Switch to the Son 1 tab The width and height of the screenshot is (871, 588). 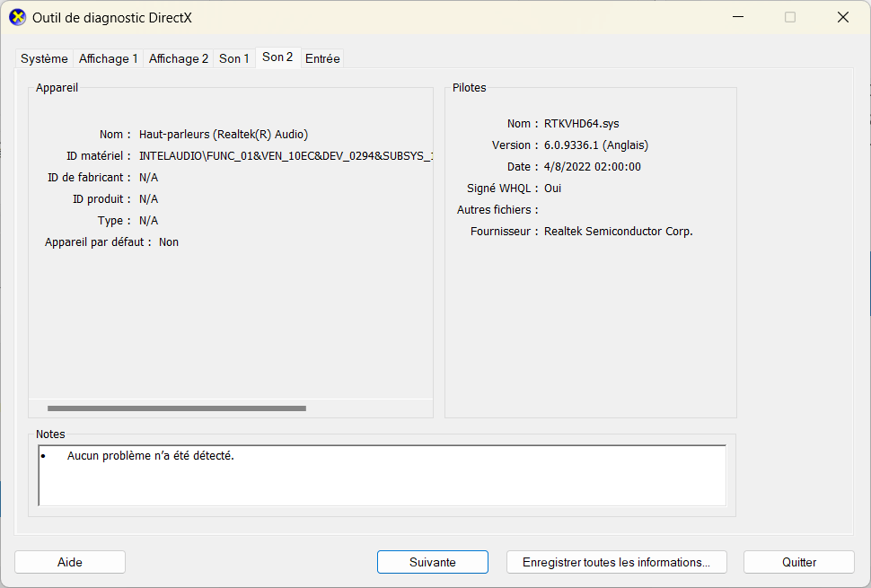coord(233,58)
